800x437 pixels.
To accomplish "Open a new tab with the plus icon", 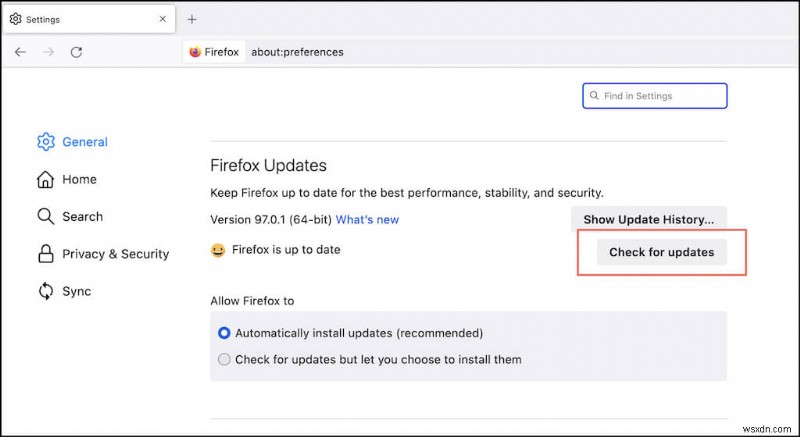I will click(x=192, y=19).
